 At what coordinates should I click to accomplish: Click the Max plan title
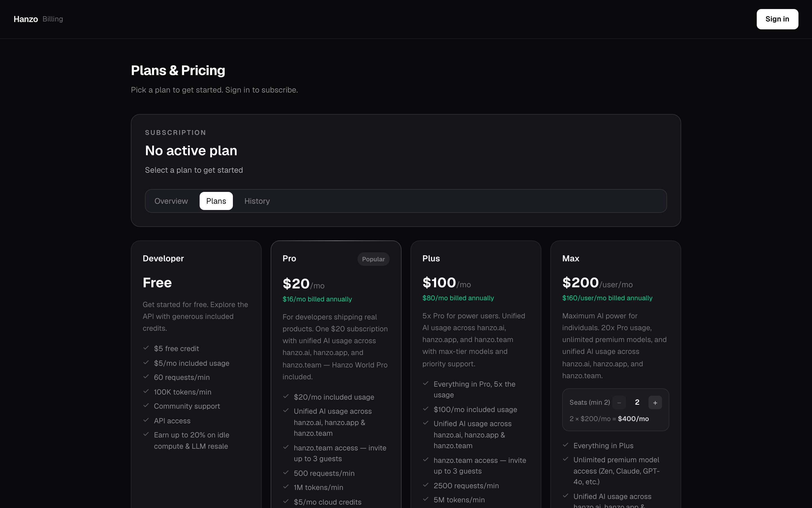571,258
